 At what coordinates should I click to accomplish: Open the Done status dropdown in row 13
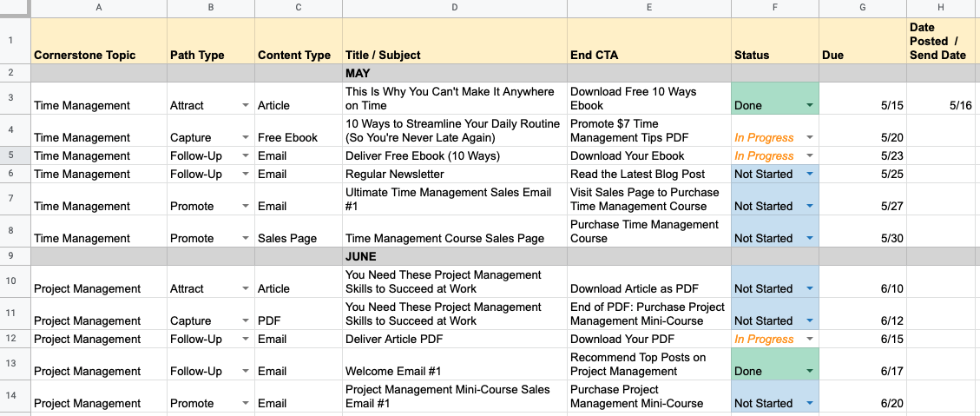(x=810, y=372)
